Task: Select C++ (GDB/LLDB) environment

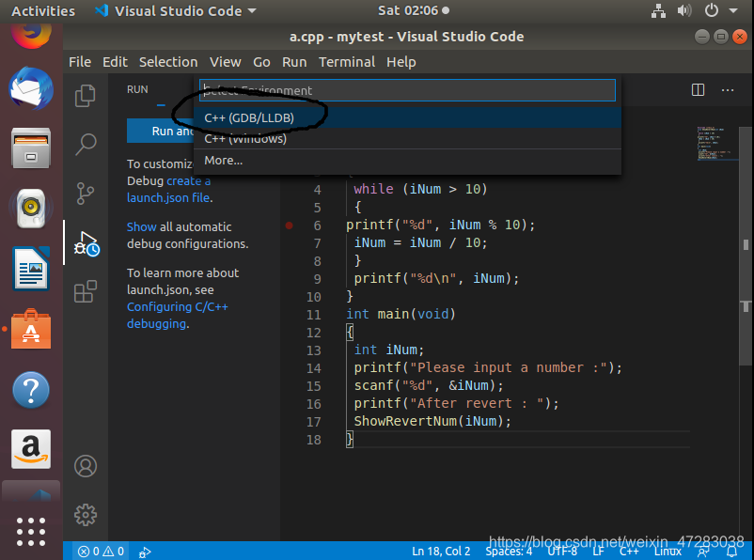Action: coord(407,117)
